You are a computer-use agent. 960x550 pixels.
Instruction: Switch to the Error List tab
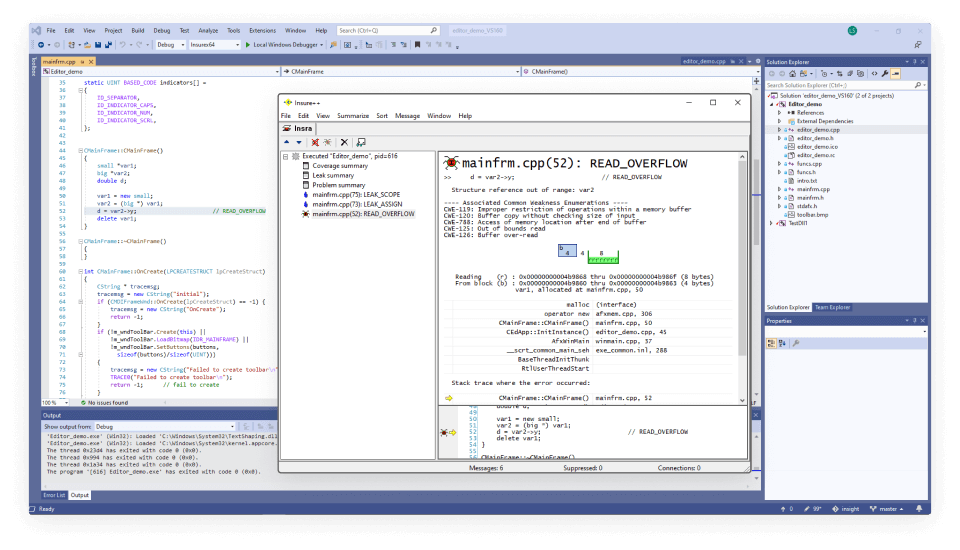[54, 495]
